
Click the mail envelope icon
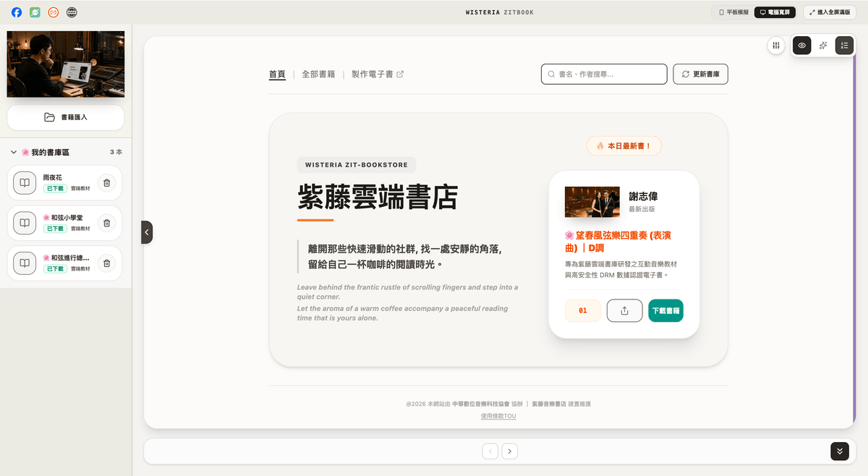click(54, 12)
